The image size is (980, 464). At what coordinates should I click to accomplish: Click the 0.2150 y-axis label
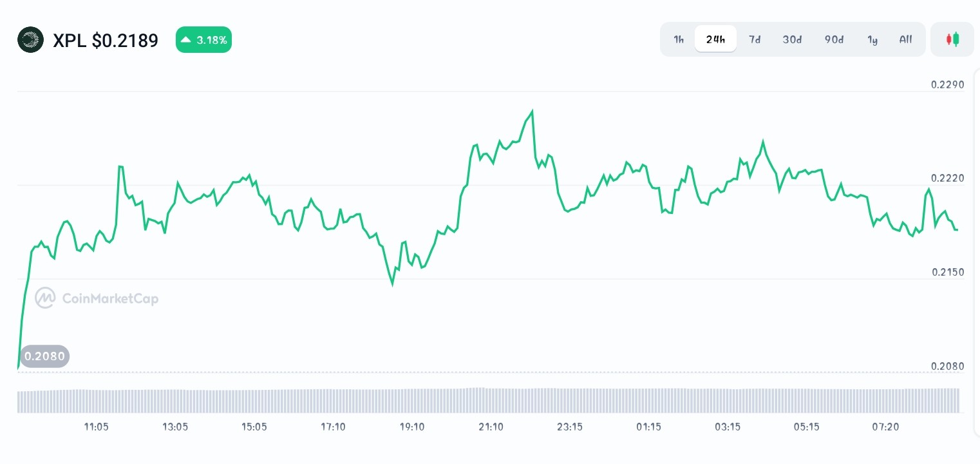(x=948, y=272)
